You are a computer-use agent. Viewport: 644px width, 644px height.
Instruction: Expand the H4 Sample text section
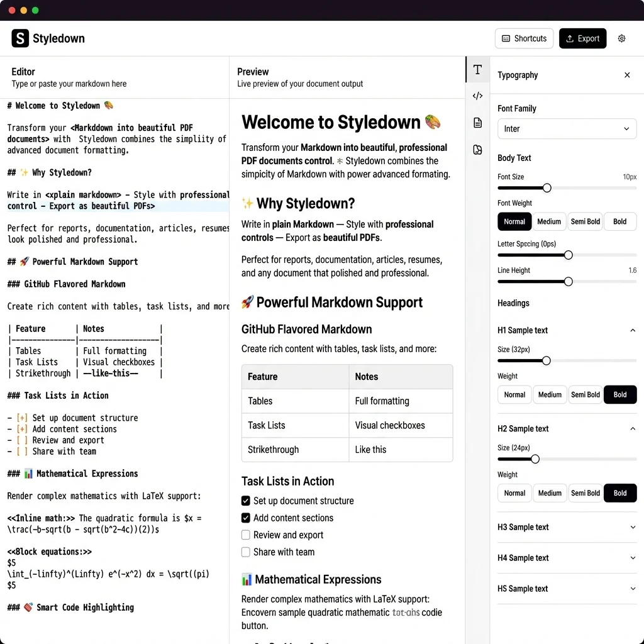click(x=633, y=558)
